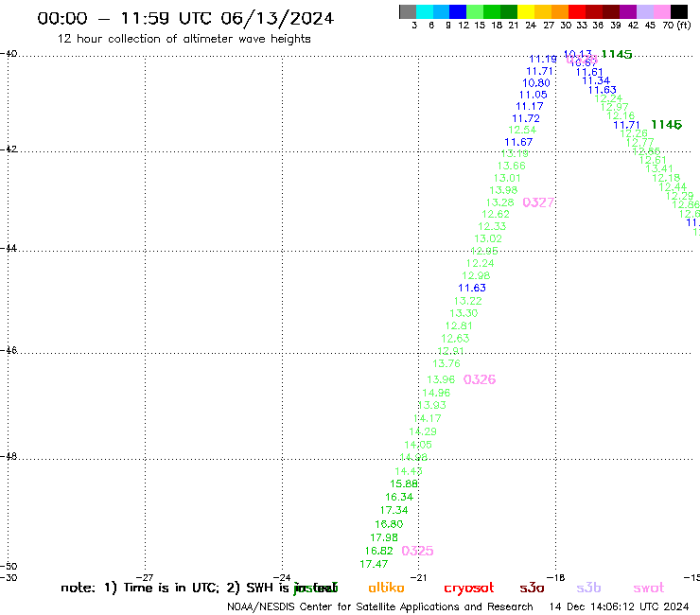Click the blue wave height value '11.19'

tap(543, 59)
